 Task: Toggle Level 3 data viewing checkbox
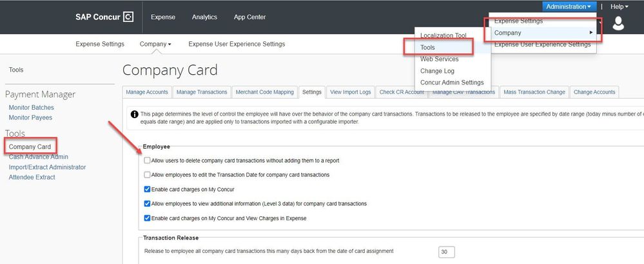(147, 203)
